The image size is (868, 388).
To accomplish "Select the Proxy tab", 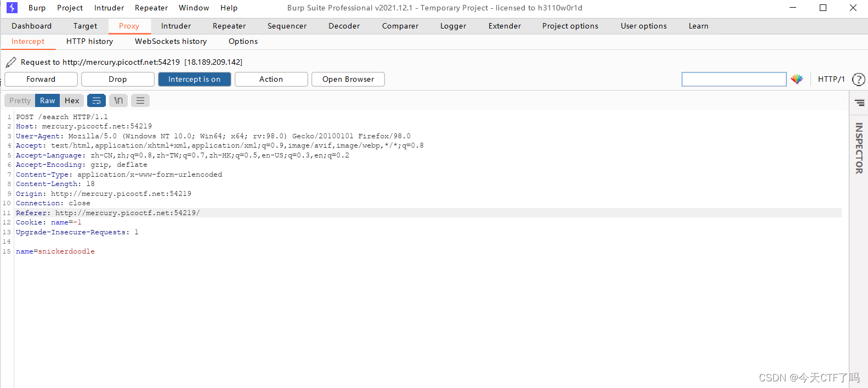I will (129, 26).
